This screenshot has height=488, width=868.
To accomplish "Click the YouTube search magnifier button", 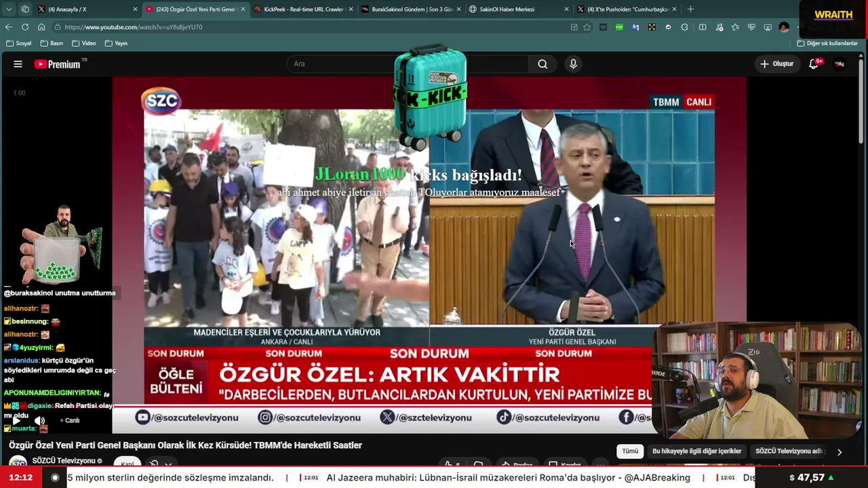I will 542,64.
